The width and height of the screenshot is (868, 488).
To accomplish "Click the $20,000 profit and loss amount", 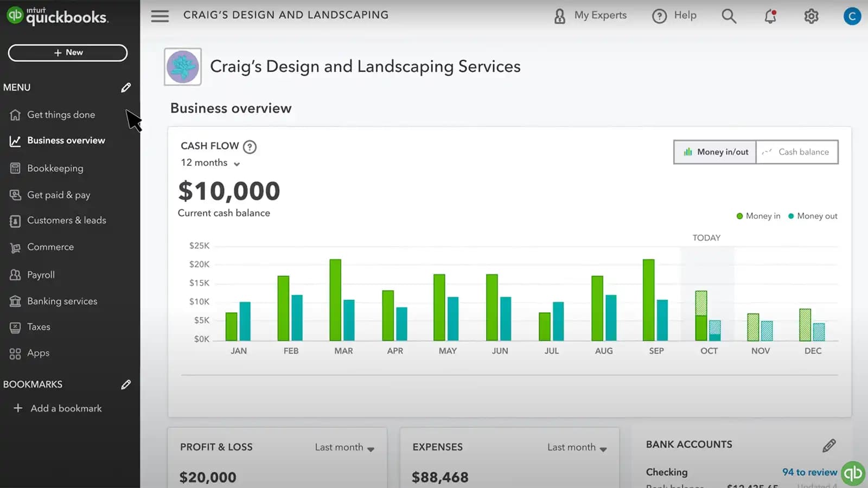I will (208, 477).
